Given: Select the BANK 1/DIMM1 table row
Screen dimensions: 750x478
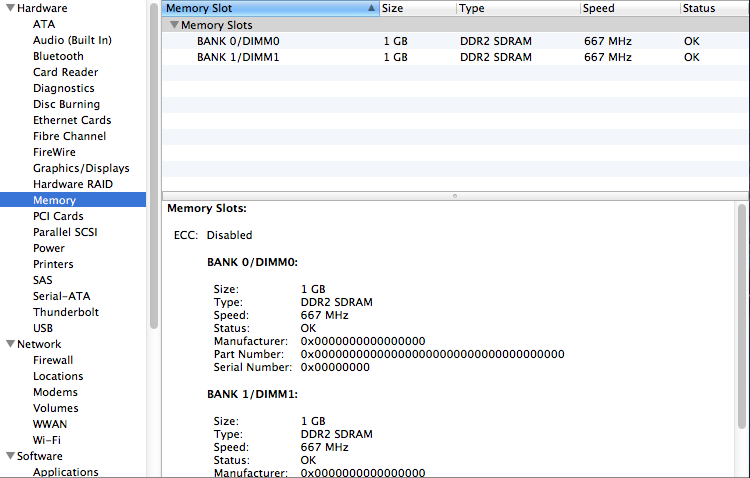Looking at the screenshot, I should pos(455,57).
